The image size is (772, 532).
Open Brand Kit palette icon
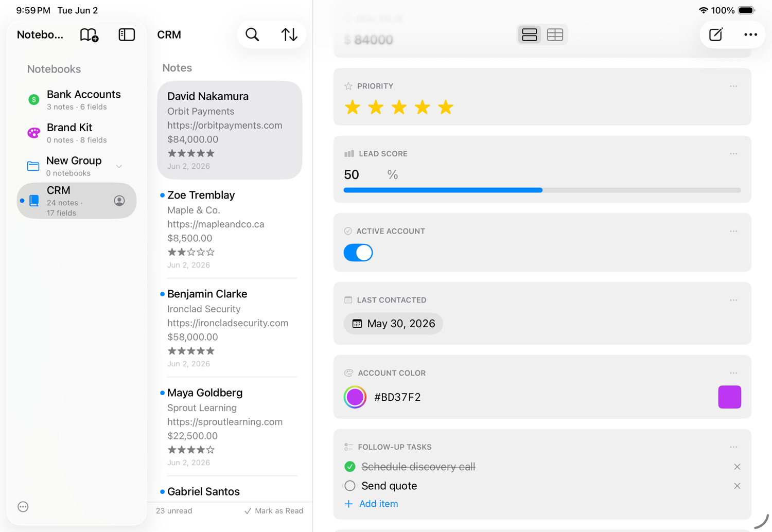click(33, 133)
